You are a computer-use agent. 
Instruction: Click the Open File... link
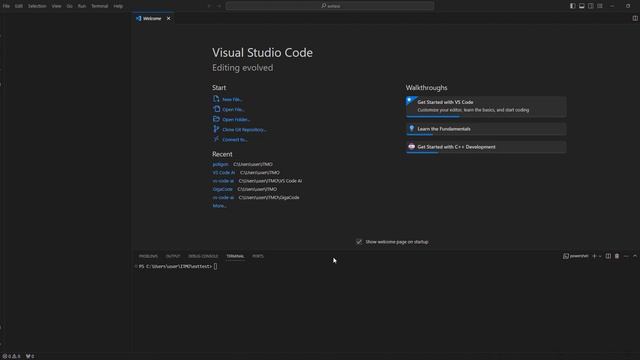tap(233, 109)
